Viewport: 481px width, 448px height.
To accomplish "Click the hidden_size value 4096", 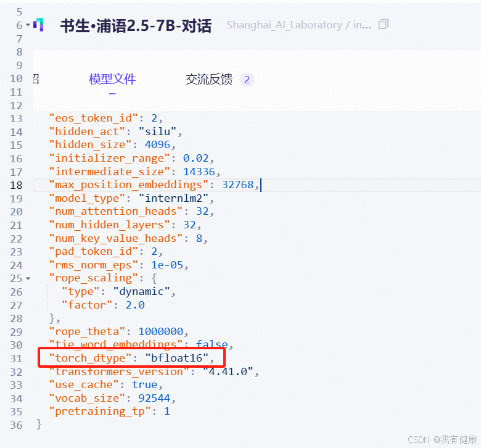I will coord(157,144).
